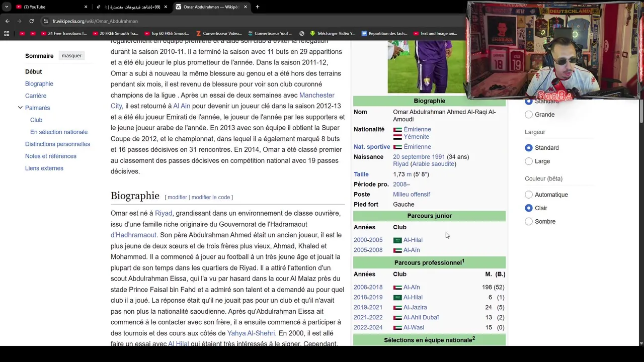Open the 'Taille' infobox link
The image size is (644, 362).
361,174
